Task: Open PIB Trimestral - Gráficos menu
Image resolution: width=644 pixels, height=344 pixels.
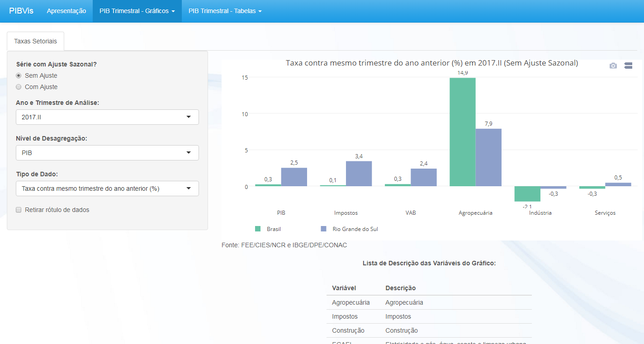Action: click(x=137, y=11)
